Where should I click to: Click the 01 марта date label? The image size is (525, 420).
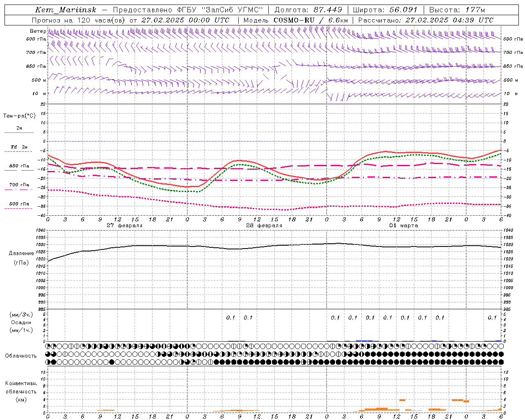[x=404, y=226]
